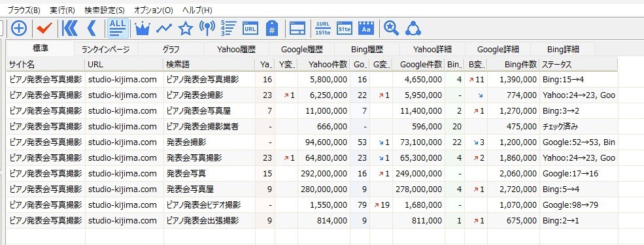Jump to first with double left arrow icon
The image size is (644, 245).
[70, 28]
